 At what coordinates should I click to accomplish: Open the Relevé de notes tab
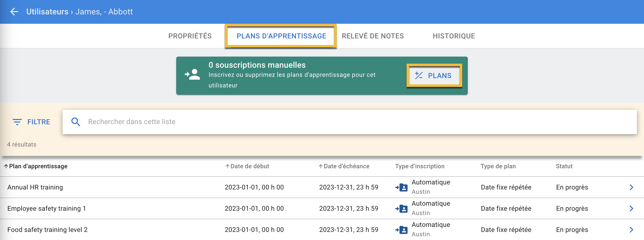point(373,36)
